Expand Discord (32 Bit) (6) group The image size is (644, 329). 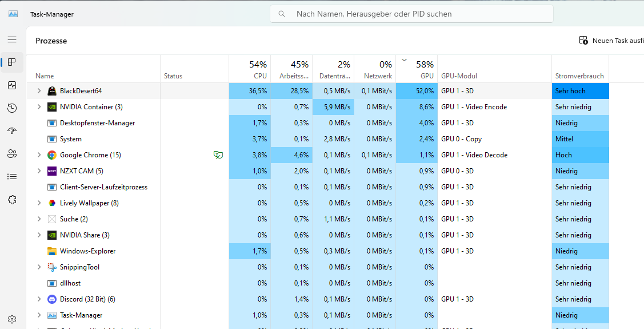(x=39, y=299)
